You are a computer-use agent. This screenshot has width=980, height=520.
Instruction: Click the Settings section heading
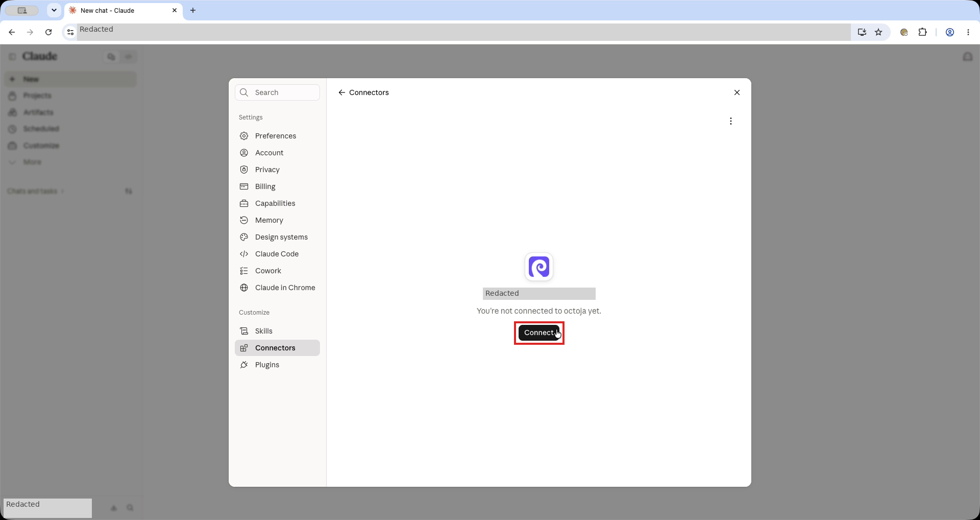(x=251, y=117)
